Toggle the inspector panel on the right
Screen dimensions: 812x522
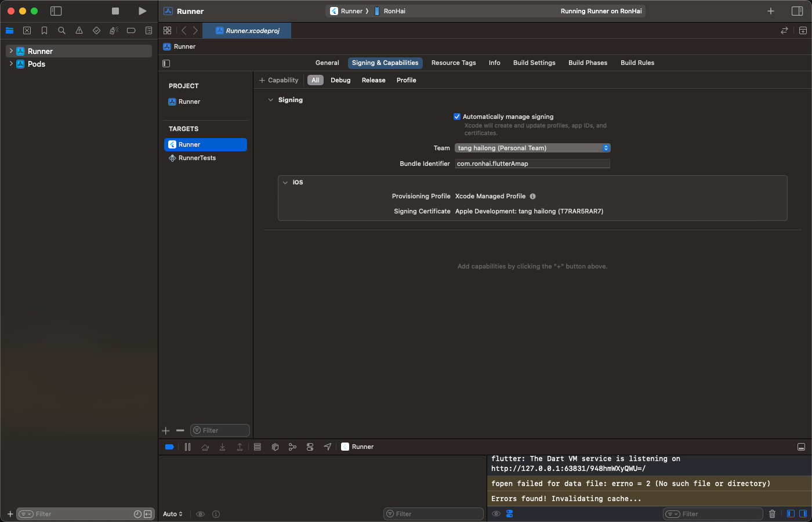tap(797, 11)
